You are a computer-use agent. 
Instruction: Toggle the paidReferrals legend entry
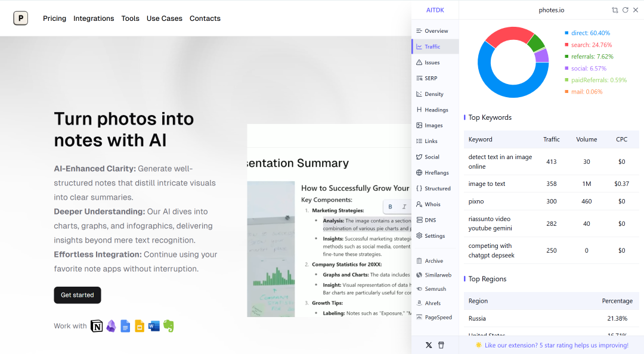coord(596,80)
